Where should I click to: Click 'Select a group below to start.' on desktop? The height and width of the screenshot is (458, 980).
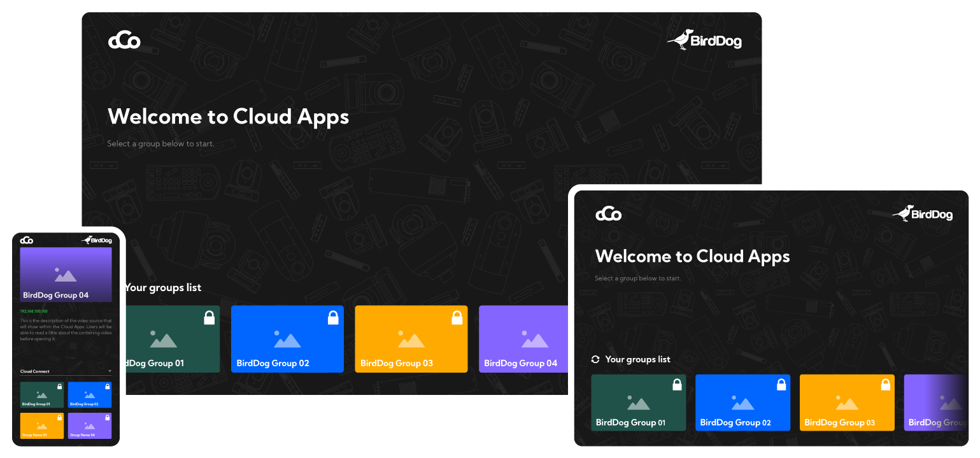160,144
